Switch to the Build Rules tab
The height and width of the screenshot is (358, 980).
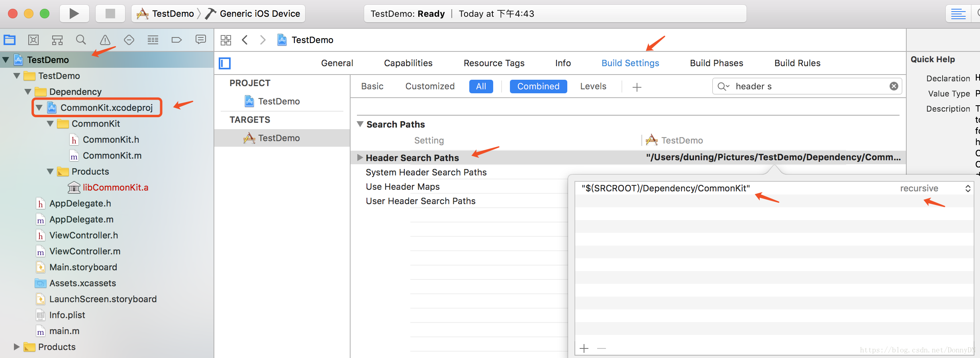point(797,63)
